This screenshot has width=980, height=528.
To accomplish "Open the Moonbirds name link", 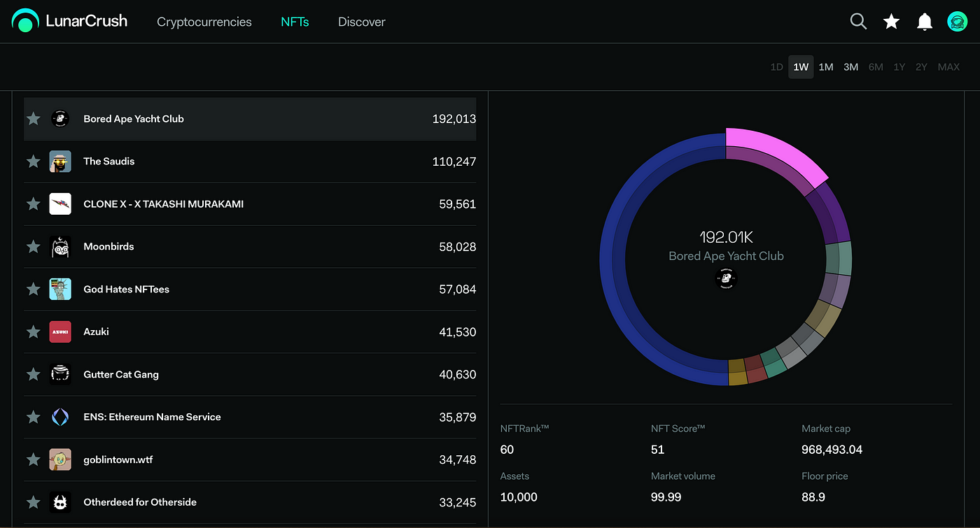I will pos(108,246).
